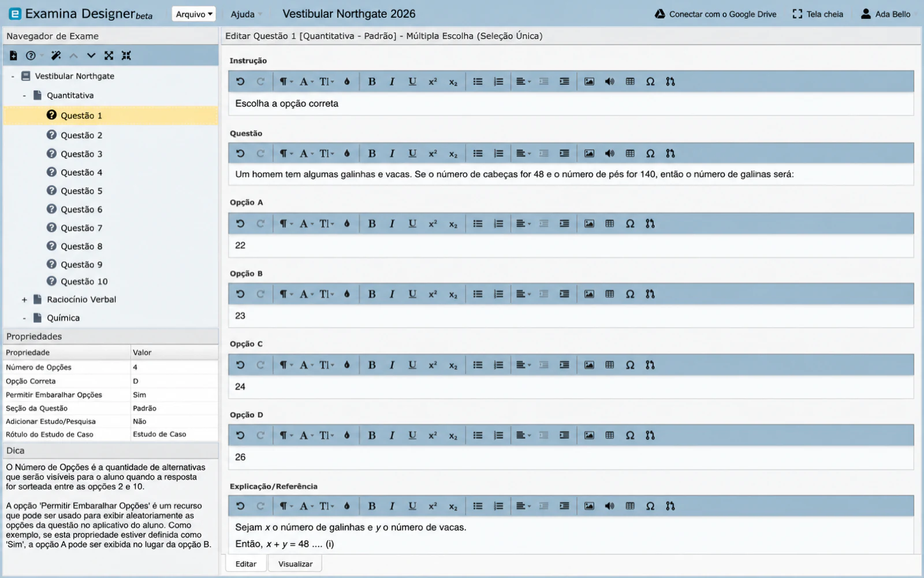This screenshot has height=578, width=924.
Task: Insert table in Questão toolbar
Action: point(630,153)
